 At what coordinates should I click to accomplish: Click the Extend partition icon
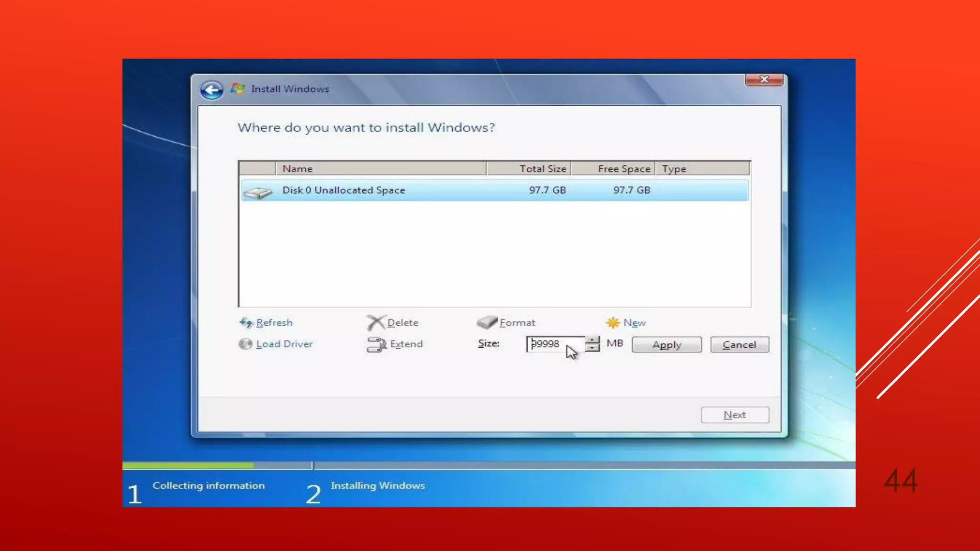pos(377,344)
